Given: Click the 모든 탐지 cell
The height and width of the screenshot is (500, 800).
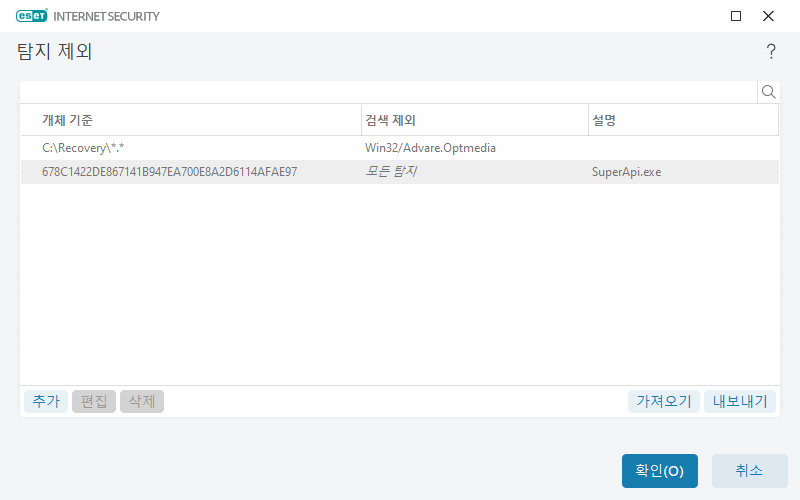Looking at the screenshot, I should [391, 171].
